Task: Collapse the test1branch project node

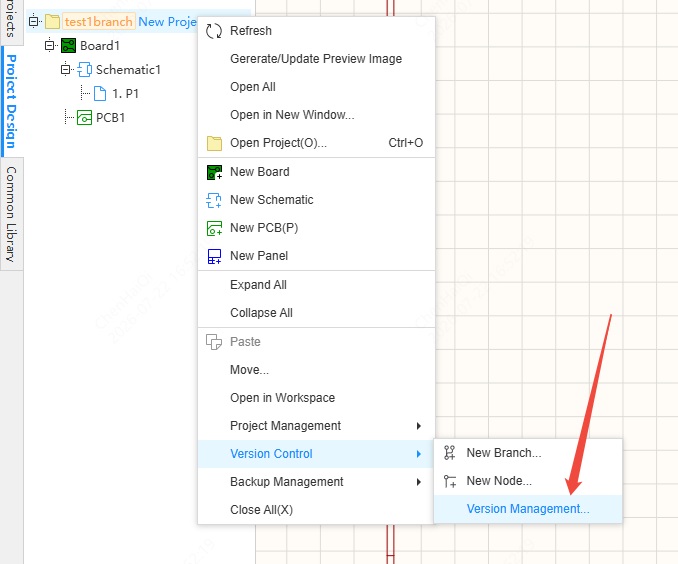Action: point(34,21)
